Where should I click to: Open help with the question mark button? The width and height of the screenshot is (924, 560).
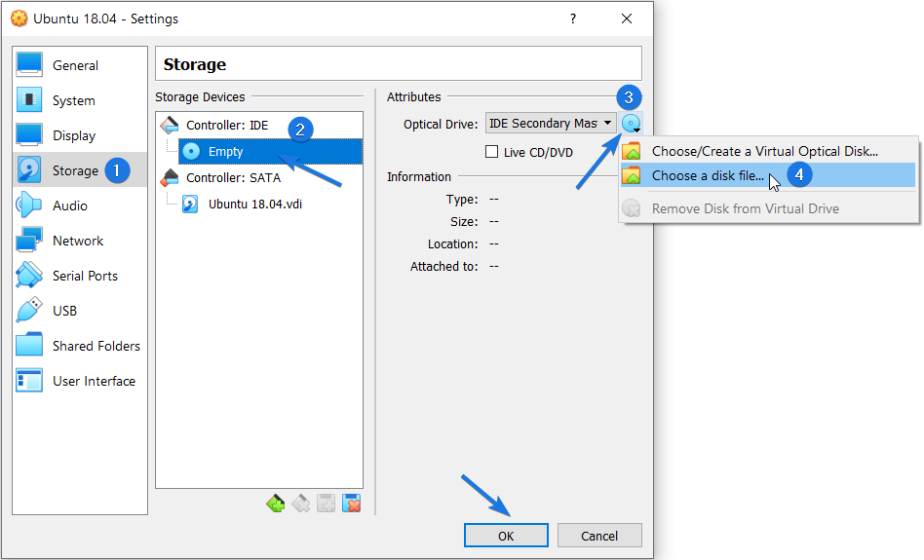pyautogui.click(x=573, y=19)
